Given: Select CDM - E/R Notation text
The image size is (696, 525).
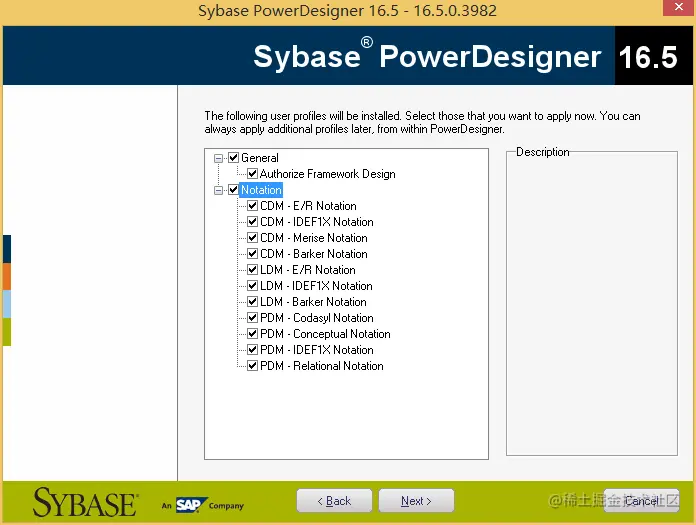Looking at the screenshot, I should pyautogui.click(x=308, y=206).
